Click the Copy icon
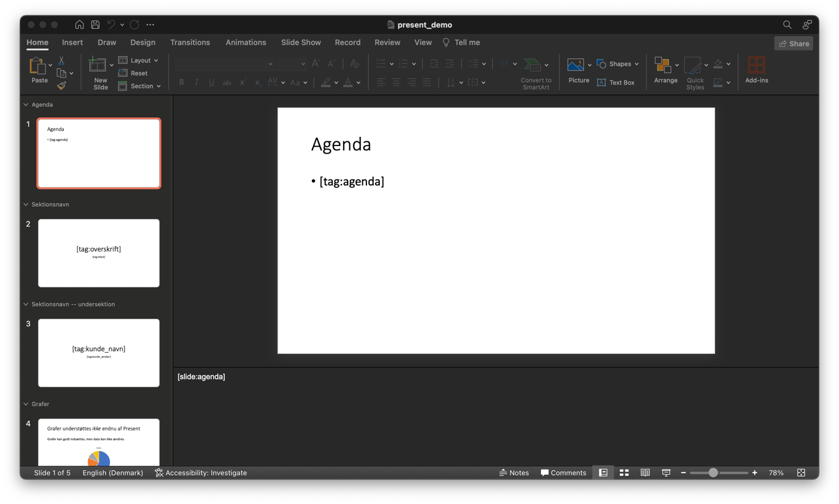This screenshot has width=839, height=504. coord(61,73)
